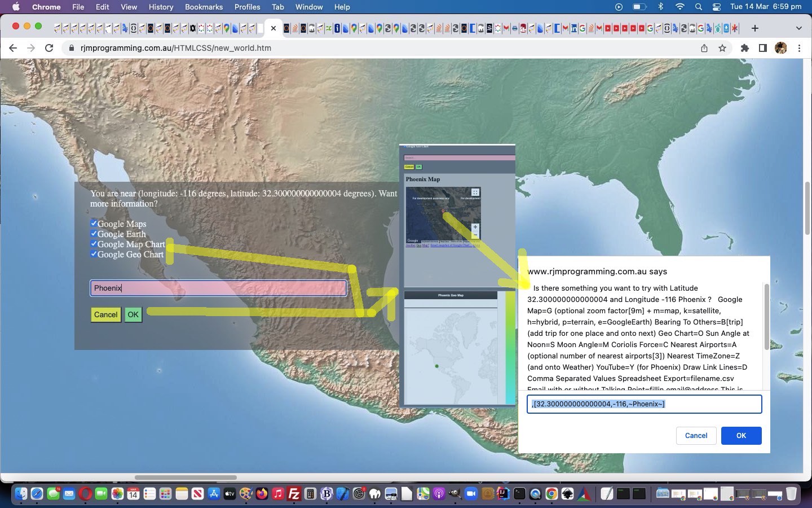
Task: Click Cancel in the rjmprogramming dialog
Action: click(696, 435)
